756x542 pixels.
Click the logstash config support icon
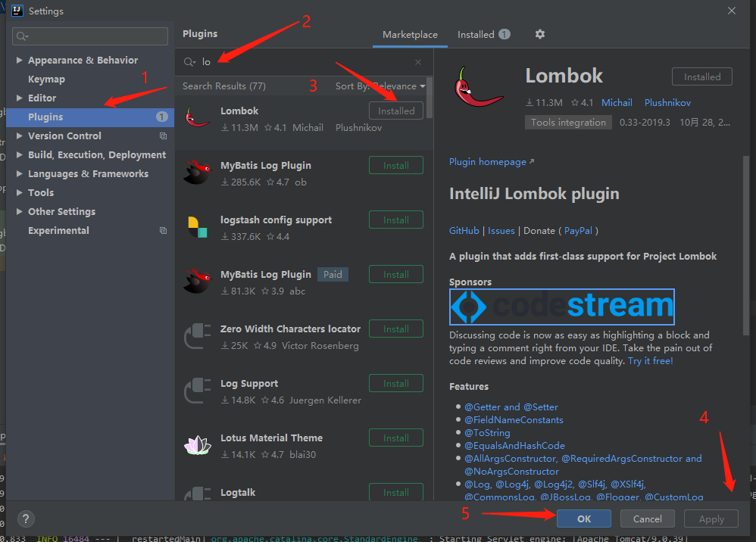click(197, 227)
